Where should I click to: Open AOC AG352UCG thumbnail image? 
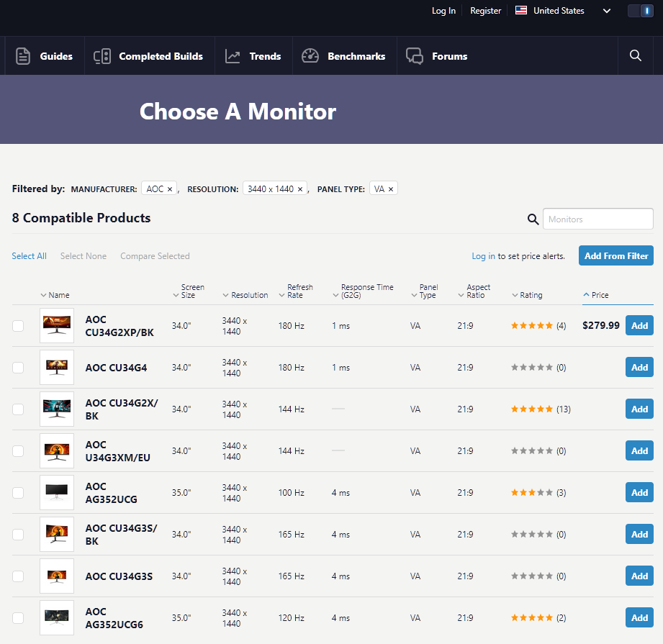click(x=57, y=492)
